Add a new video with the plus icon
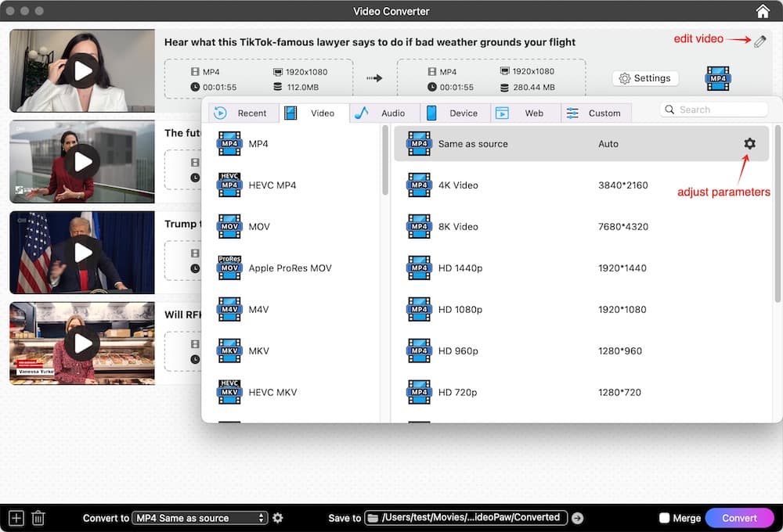This screenshot has width=783, height=532. (15, 517)
